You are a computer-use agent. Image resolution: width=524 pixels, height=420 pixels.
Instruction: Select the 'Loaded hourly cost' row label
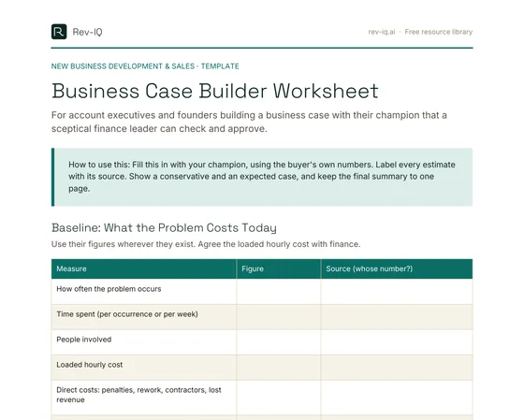point(89,365)
